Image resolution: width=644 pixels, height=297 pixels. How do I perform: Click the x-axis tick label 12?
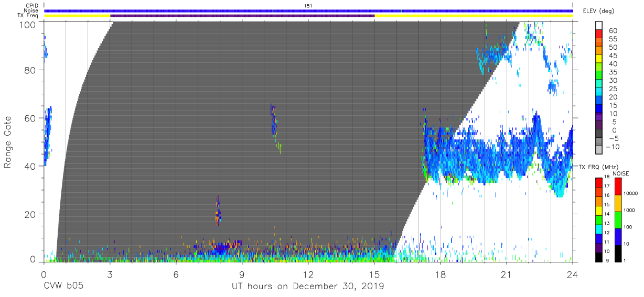pos(308,273)
